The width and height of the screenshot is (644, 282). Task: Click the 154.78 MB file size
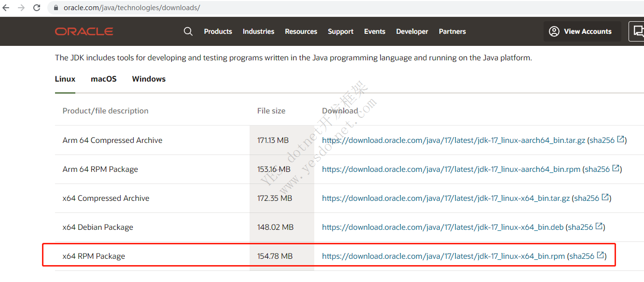275,256
